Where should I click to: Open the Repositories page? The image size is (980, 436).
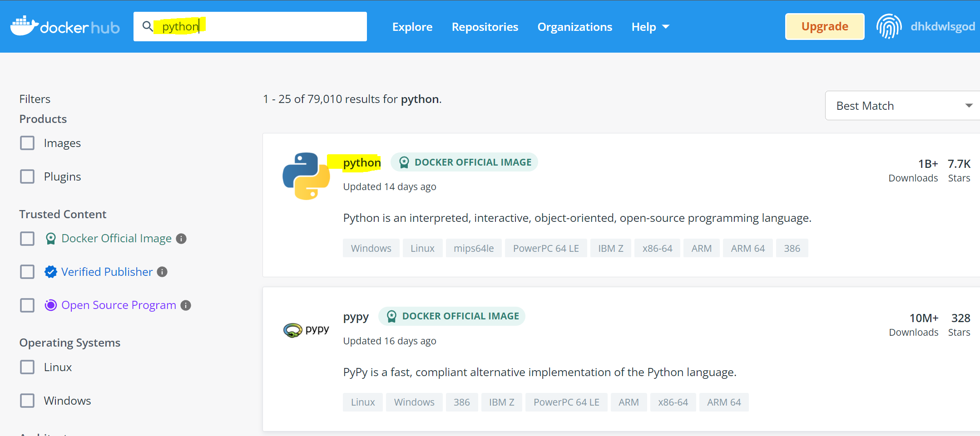click(x=485, y=27)
